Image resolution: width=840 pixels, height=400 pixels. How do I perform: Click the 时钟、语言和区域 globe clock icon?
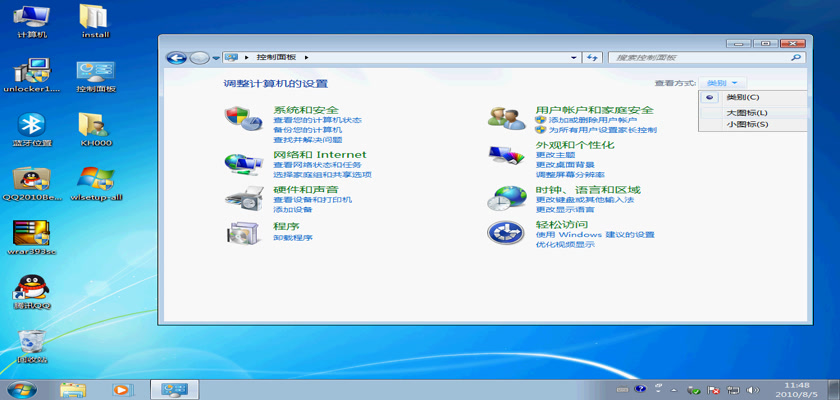(505, 197)
